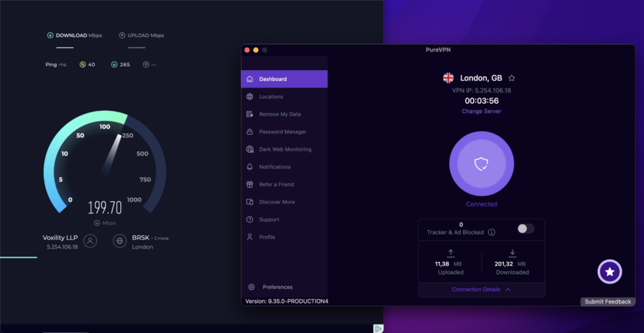
Task: Click the Submit Feedback button
Action: click(x=608, y=302)
